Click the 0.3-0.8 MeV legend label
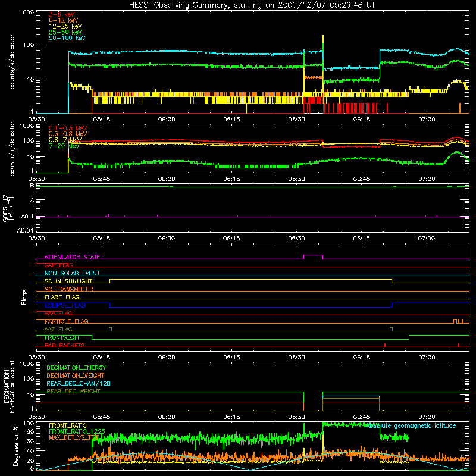Viewport: 476px width, 476px height. coord(68,134)
